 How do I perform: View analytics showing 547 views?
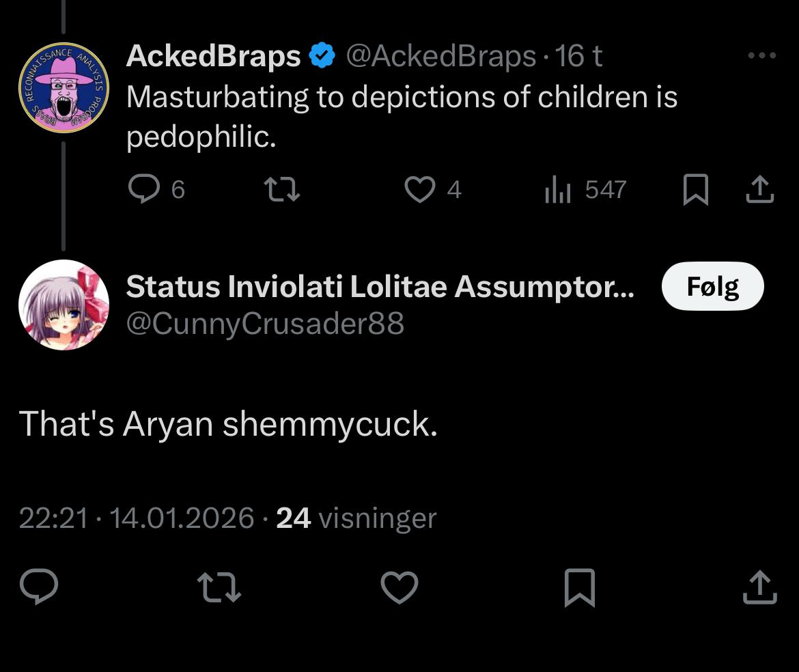(x=557, y=189)
